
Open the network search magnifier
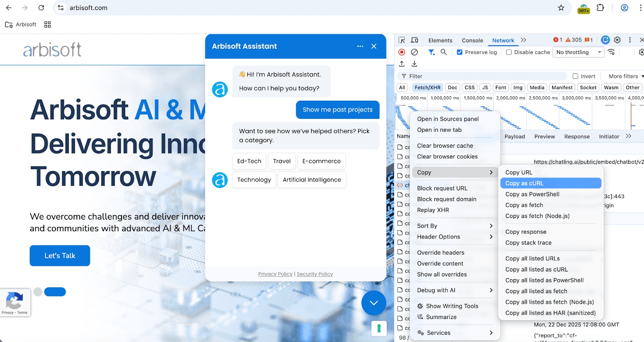pyautogui.click(x=444, y=52)
